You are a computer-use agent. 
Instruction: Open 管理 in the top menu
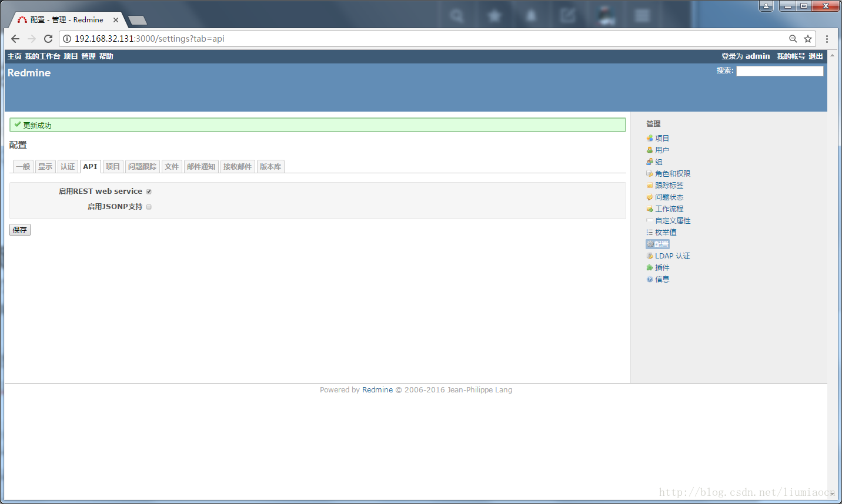coord(88,56)
